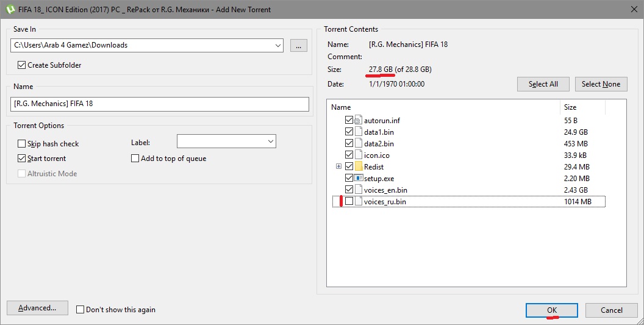Click the Redist folder icon
Image resolution: width=644 pixels, height=325 pixels.
[x=358, y=166]
